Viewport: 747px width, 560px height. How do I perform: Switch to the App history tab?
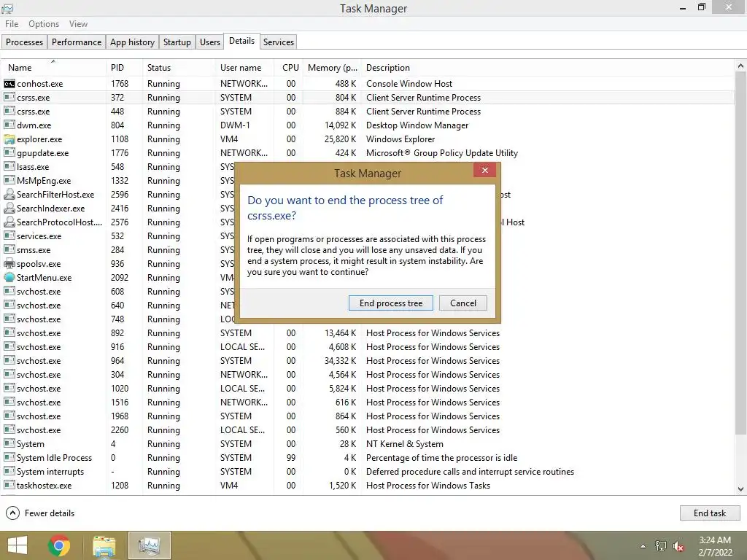coord(132,42)
